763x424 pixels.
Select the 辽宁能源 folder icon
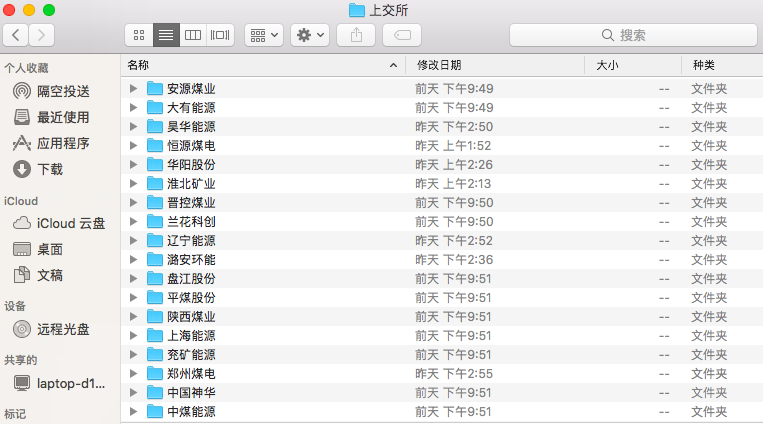[x=155, y=240]
